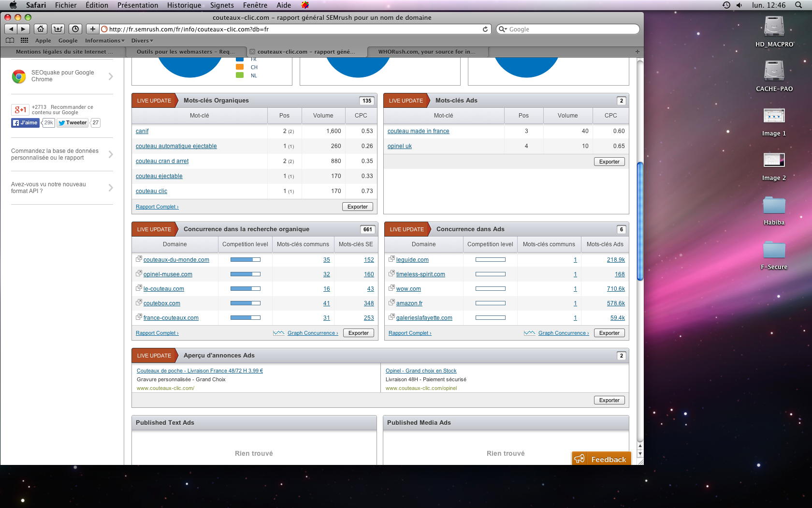Image resolution: width=812 pixels, height=508 pixels.
Task: Click the page vertical scrollbar thumb
Action: click(640, 221)
